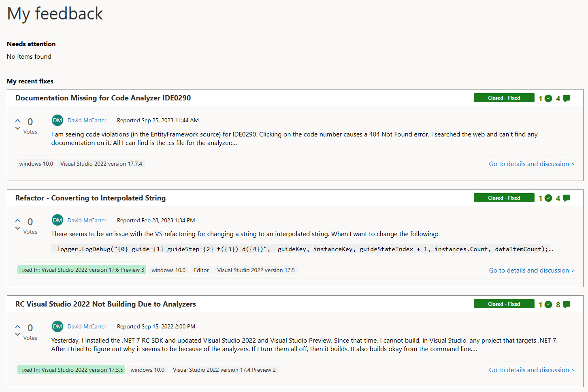Click comments icon on IDE0290 feedback

(567, 98)
